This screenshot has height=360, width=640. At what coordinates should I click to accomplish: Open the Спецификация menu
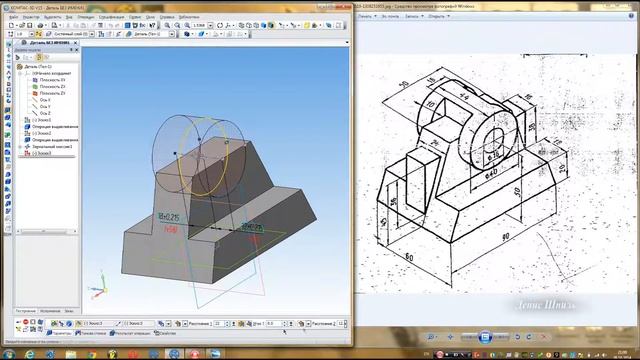(x=111, y=17)
